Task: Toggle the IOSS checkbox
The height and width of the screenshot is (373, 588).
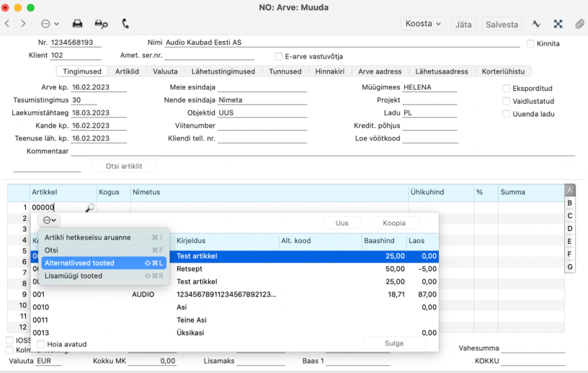Action: pos(10,341)
